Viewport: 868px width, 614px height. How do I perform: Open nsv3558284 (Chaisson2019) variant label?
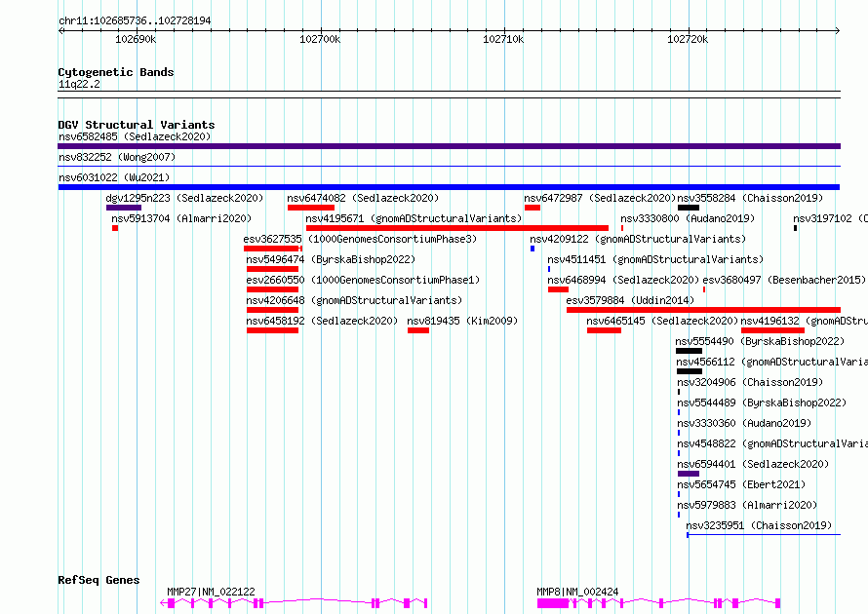click(750, 198)
